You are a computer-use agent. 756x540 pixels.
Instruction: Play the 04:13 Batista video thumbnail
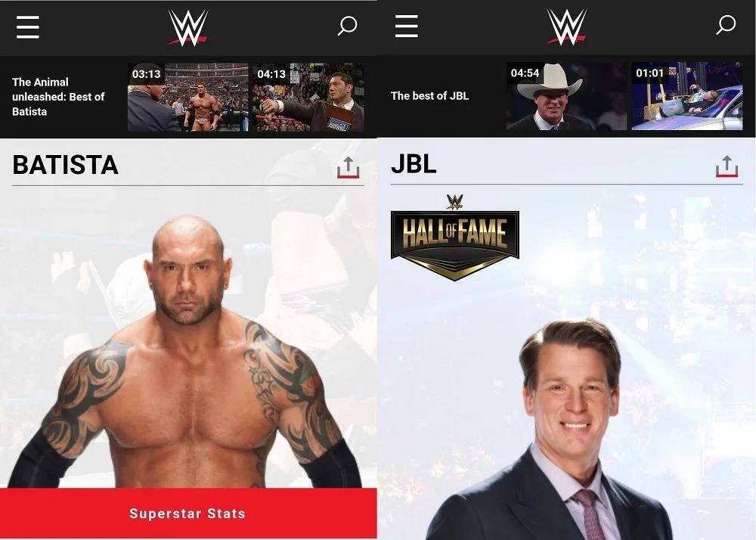click(x=308, y=97)
